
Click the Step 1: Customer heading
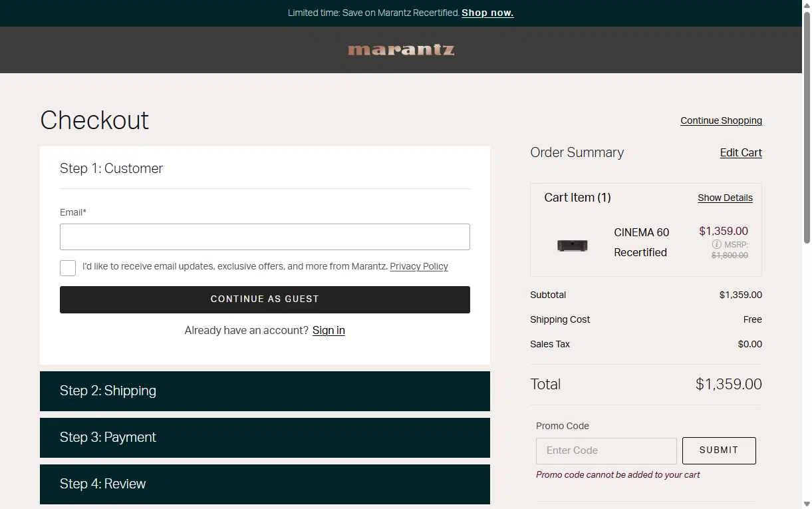click(x=111, y=168)
